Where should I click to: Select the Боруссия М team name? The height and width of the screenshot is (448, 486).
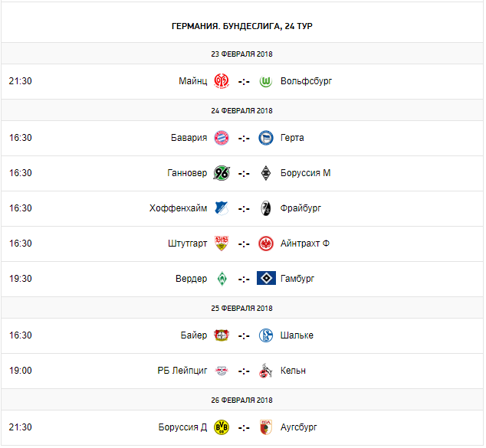[x=306, y=173]
